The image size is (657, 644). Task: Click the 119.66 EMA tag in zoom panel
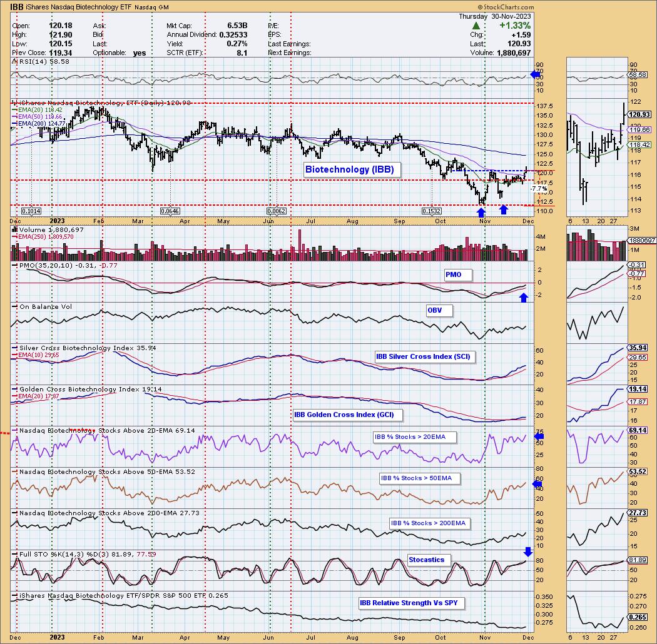tap(640, 130)
